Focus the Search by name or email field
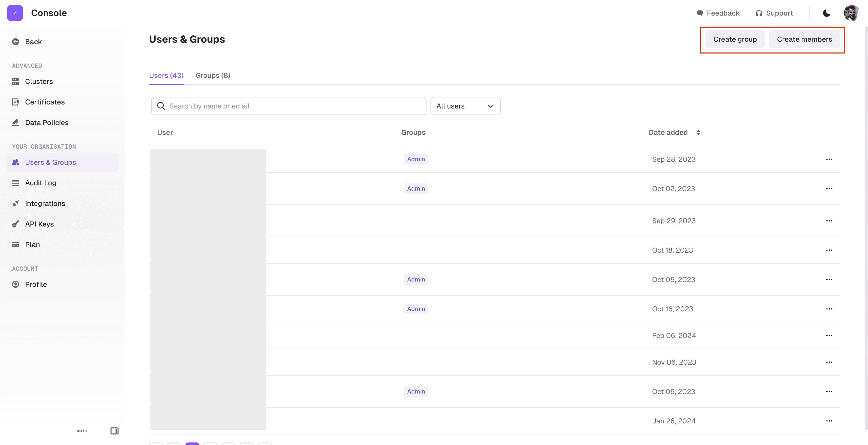868x445 pixels. [293, 106]
